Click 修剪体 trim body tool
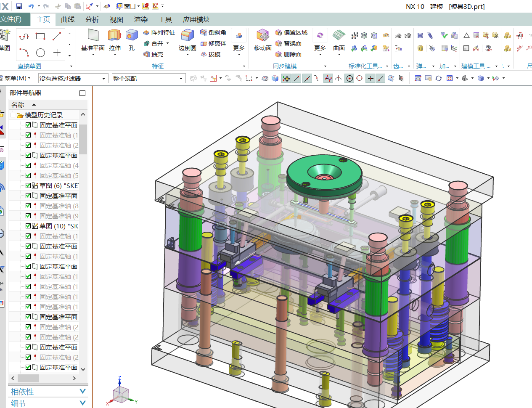Viewport: 532px width, 408px height. [x=213, y=43]
